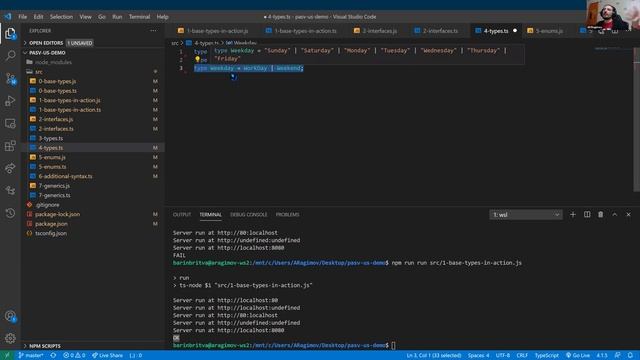Click the cursor position Ln 3, Col 1
Image resolution: width=640 pixels, height=360 pixels.
433,355
